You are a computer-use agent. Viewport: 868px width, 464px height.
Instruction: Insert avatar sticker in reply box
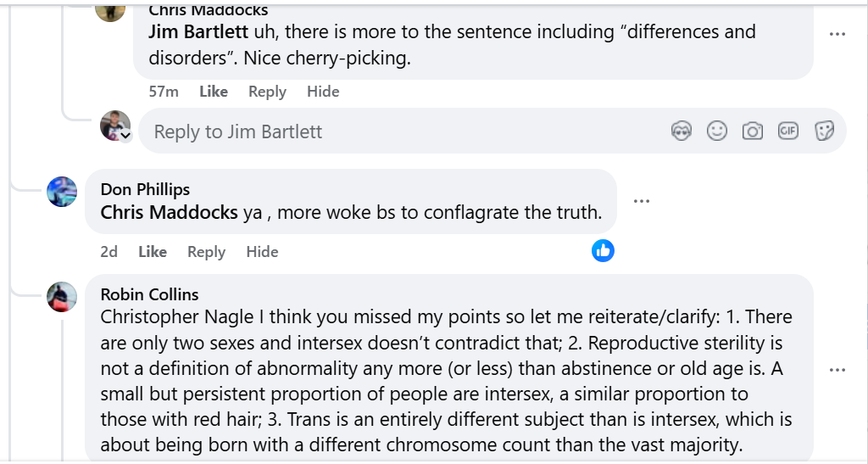682,131
